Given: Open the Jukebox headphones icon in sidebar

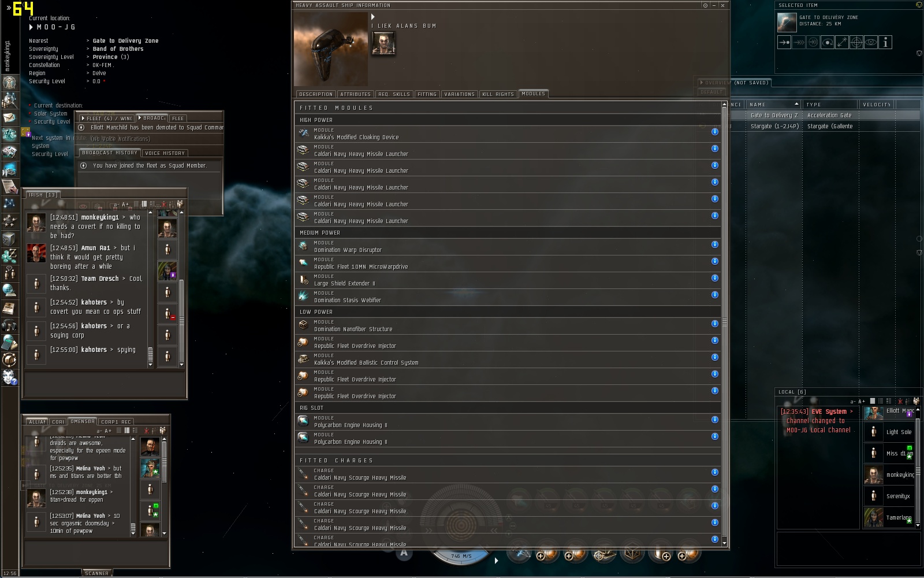Looking at the screenshot, I should point(9,325).
